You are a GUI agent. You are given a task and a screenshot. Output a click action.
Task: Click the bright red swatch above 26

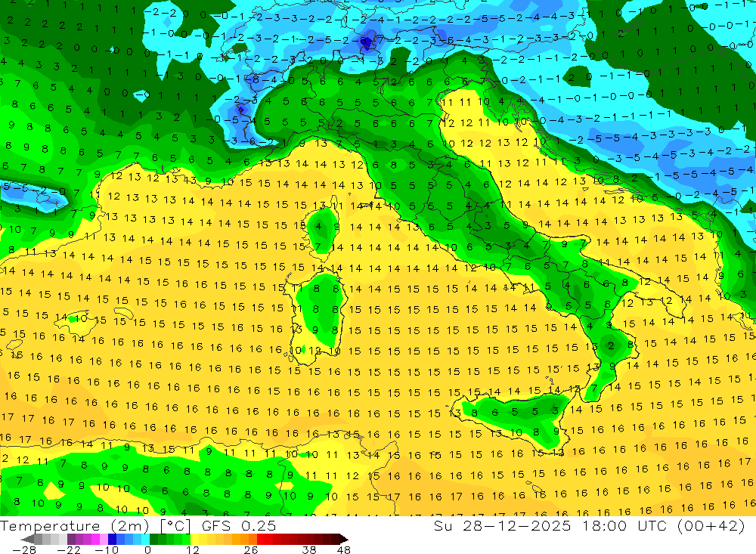click(x=261, y=540)
